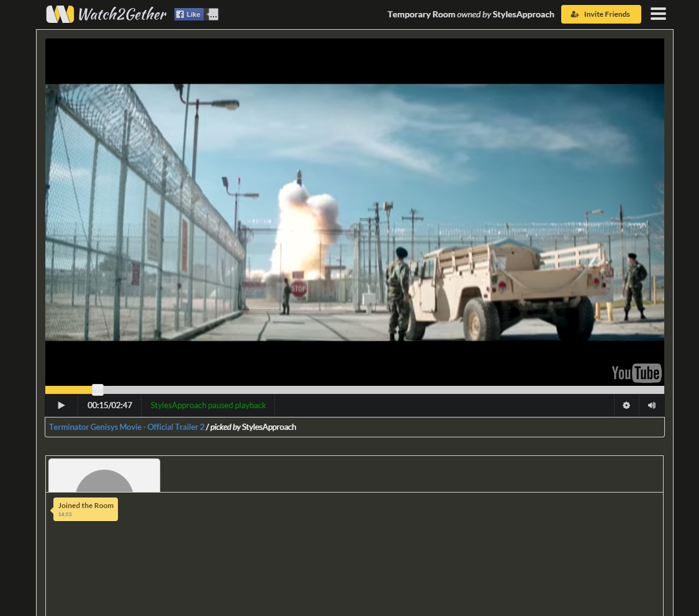Click the YouTube logo on the video
699x616 pixels.
pos(636,372)
